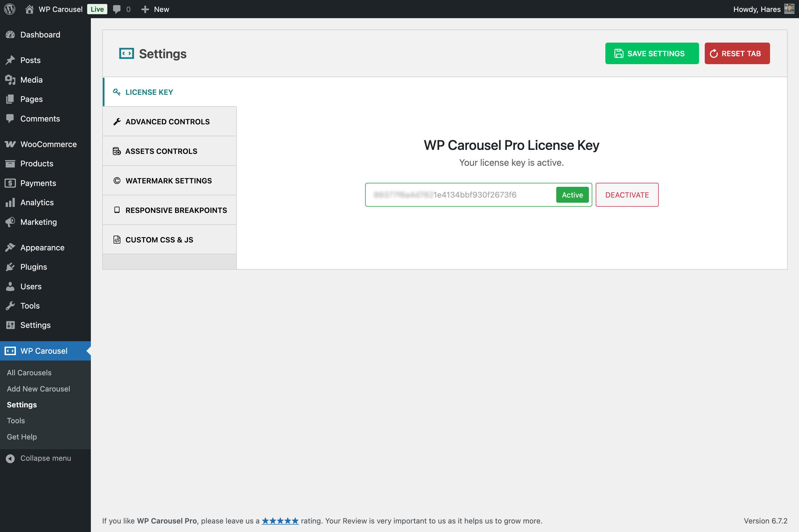Open the All Carousels submenu
The height and width of the screenshot is (532, 799).
29,372
